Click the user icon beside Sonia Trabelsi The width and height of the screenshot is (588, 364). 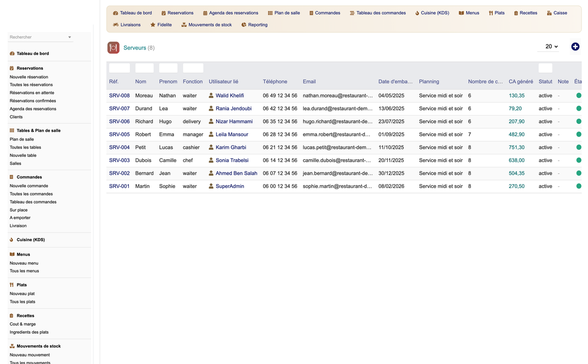(211, 160)
